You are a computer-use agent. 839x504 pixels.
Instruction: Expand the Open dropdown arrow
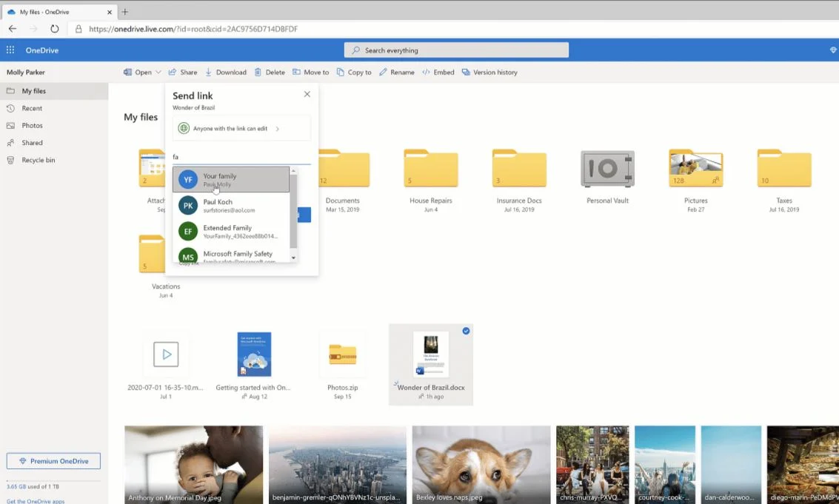158,73
